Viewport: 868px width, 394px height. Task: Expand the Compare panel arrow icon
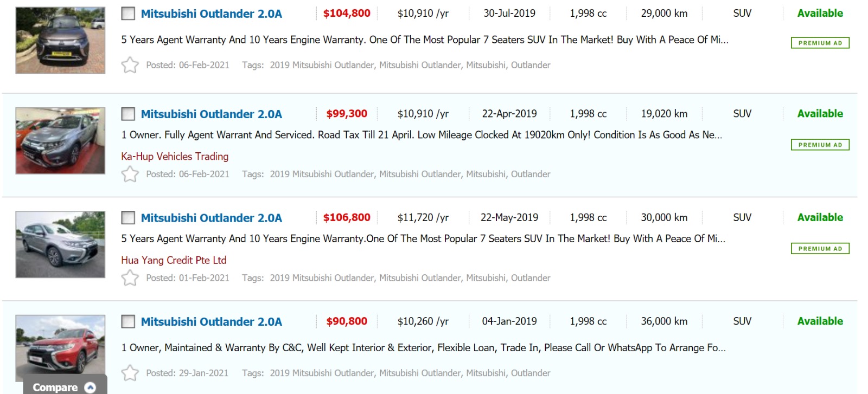91,387
